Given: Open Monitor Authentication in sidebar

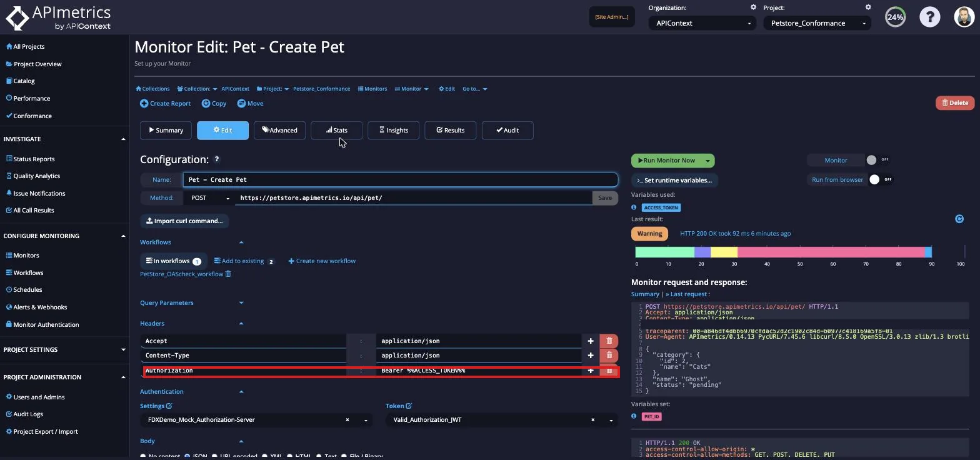Looking at the screenshot, I should (42, 324).
